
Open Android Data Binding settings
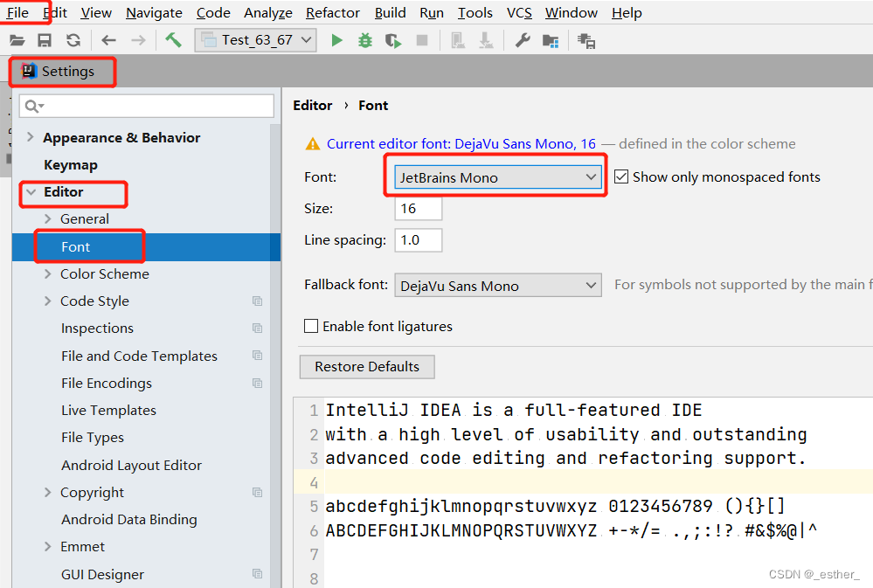point(129,520)
